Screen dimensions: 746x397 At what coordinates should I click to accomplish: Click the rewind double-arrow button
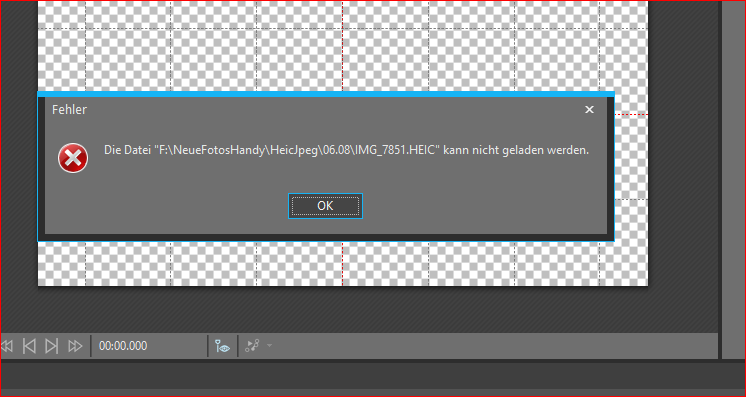pos(7,346)
